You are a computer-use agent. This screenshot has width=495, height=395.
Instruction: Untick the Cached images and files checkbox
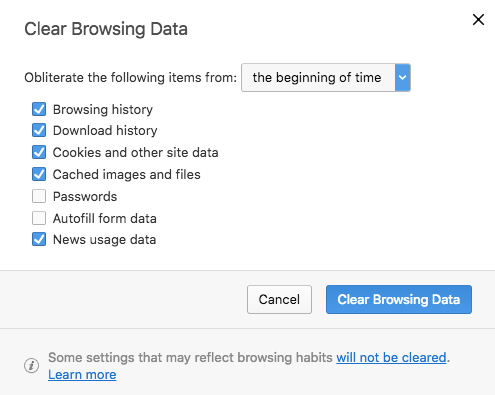point(39,174)
